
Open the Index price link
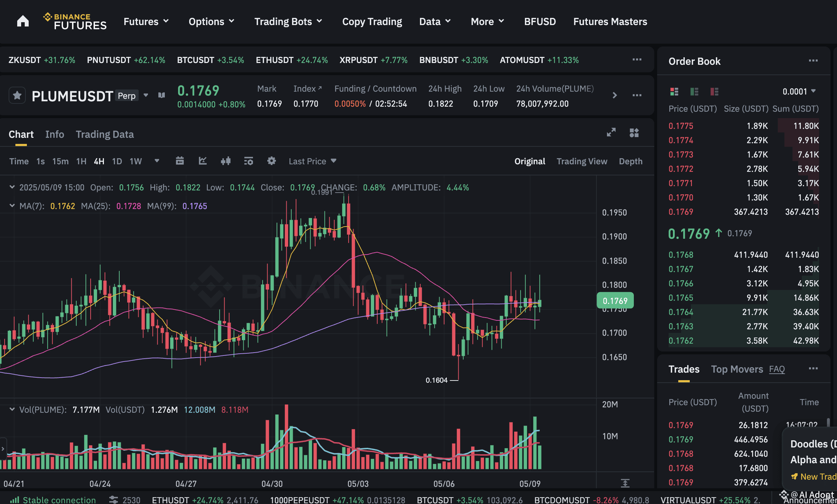(x=307, y=88)
